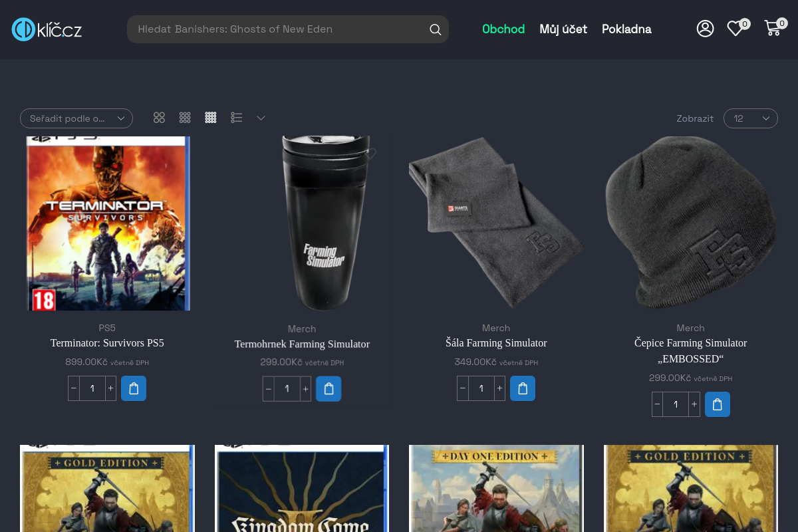Open the Farming Simulator scarf image
Screen dimensions: 798x532
click(x=496, y=223)
